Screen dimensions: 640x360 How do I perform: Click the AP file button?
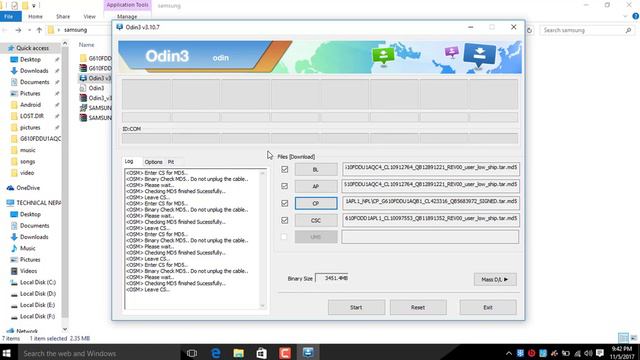pos(316,186)
